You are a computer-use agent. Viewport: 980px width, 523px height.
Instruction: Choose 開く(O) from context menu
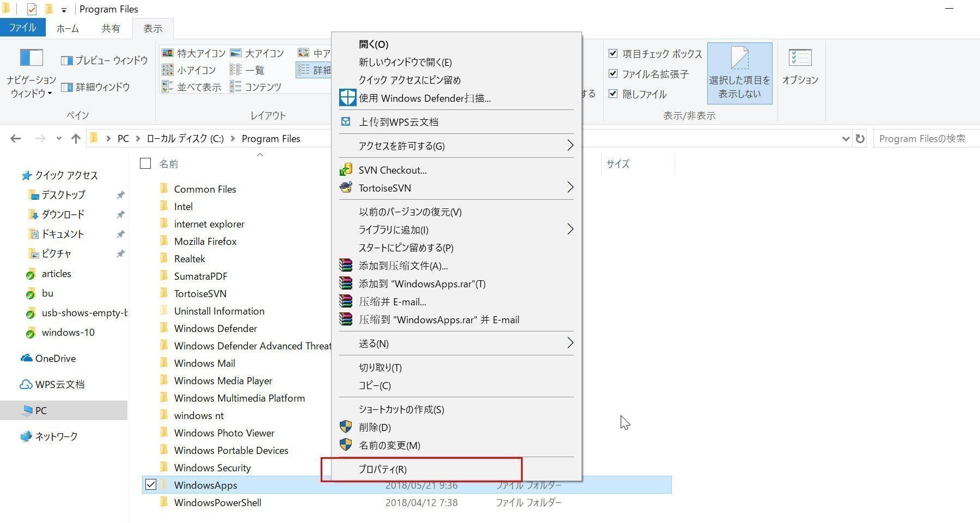[x=456, y=44]
